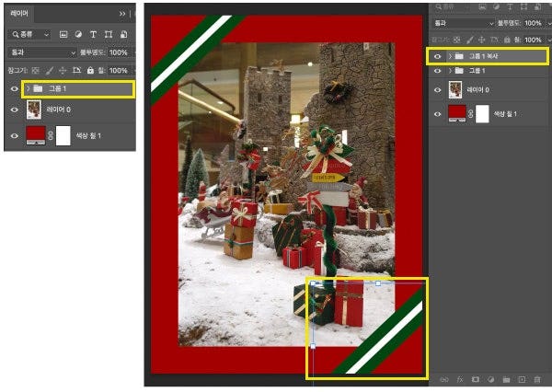
Task: Lock position icon in floating Layers panel
Action: click(63, 71)
